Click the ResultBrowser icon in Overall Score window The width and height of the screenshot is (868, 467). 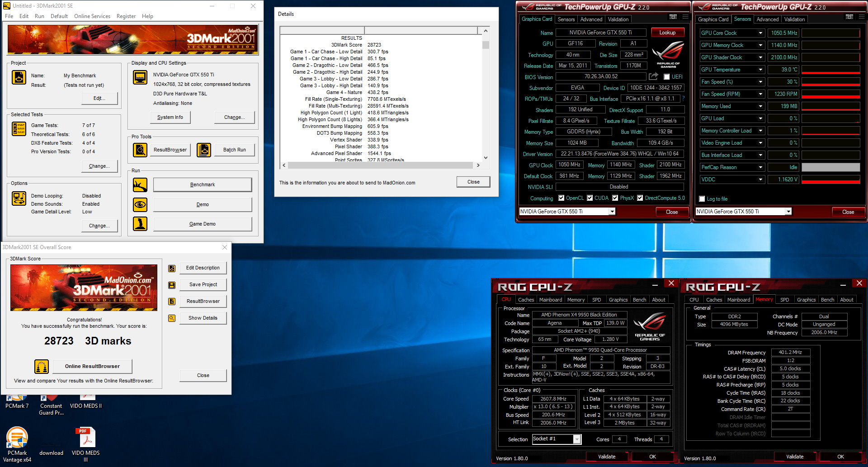(172, 302)
